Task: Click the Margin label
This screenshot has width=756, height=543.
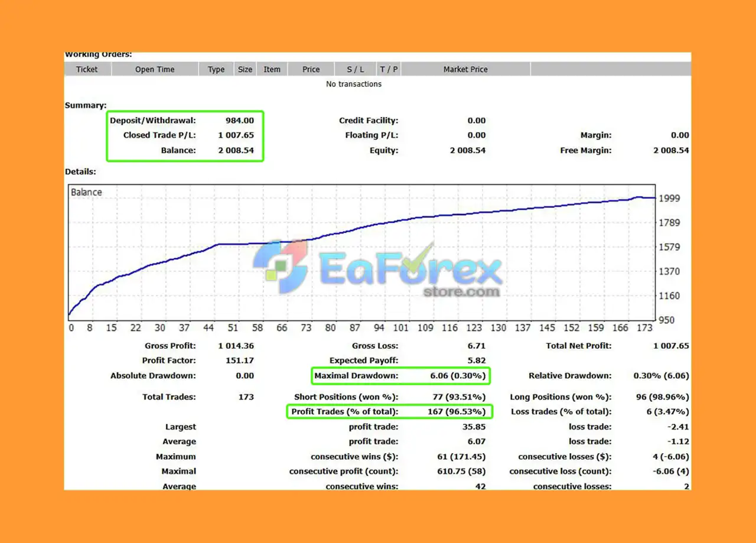Action: click(x=597, y=135)
